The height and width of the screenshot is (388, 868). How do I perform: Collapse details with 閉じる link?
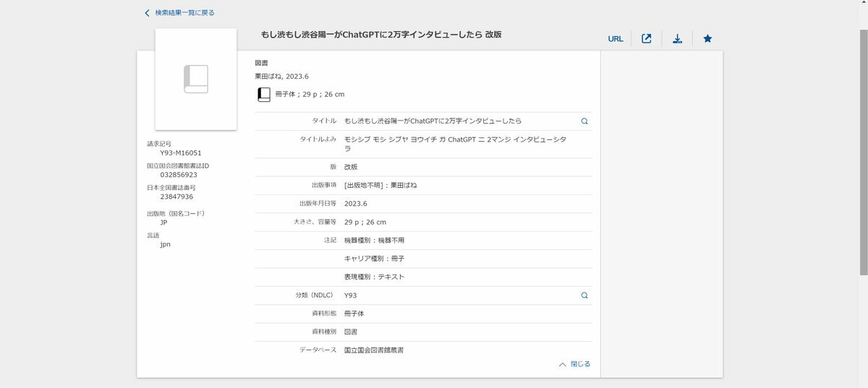tap(575, 364)
